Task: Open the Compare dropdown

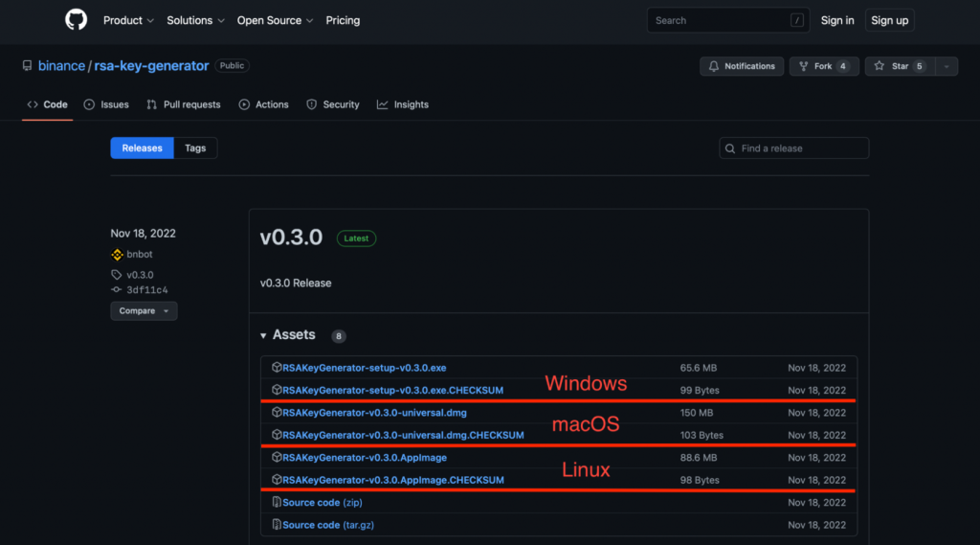Action: tap(144, 311)
